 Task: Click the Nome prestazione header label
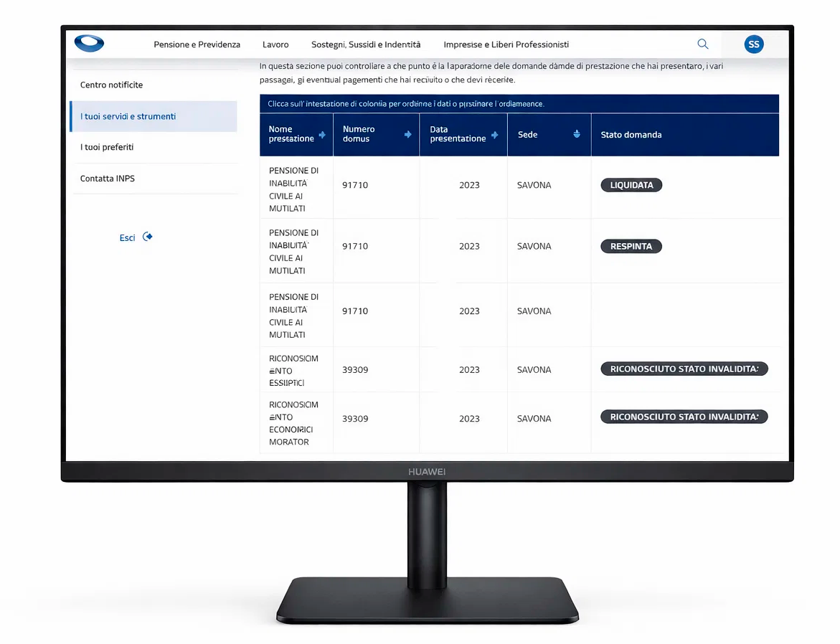click(x=291, y=134)
